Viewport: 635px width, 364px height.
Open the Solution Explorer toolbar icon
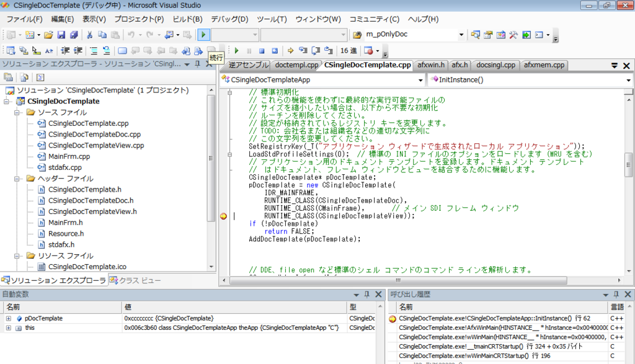click(476, 35)
